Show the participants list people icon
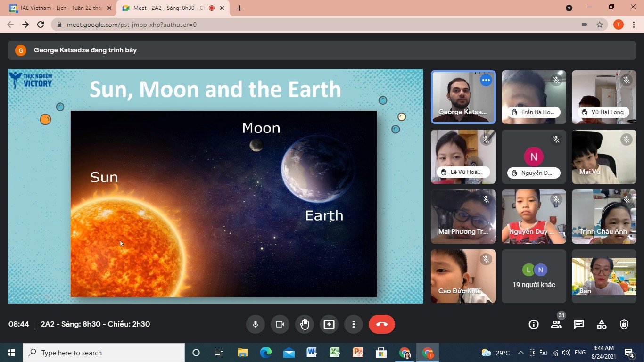 click(x=556, y=324)
